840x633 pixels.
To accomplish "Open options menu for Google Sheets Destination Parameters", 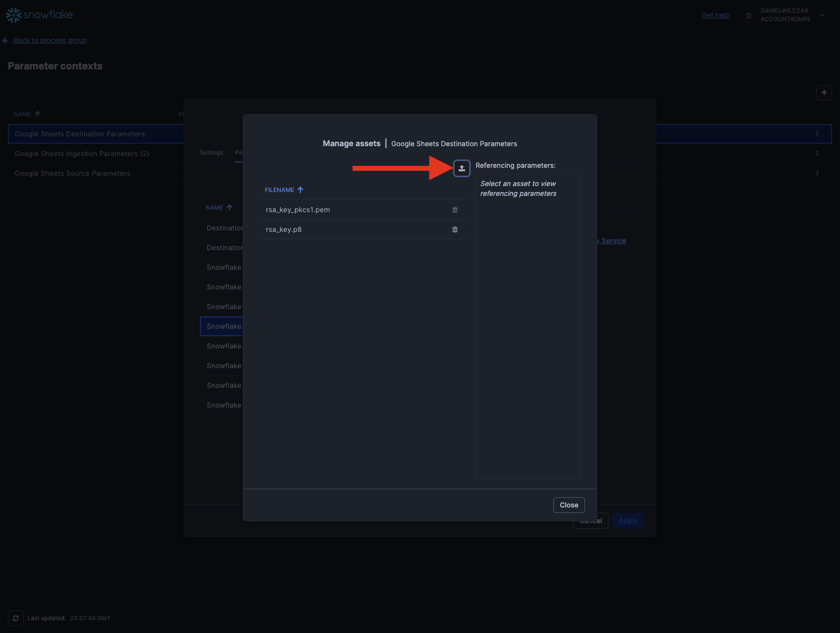I will click(x=817, y=134).
